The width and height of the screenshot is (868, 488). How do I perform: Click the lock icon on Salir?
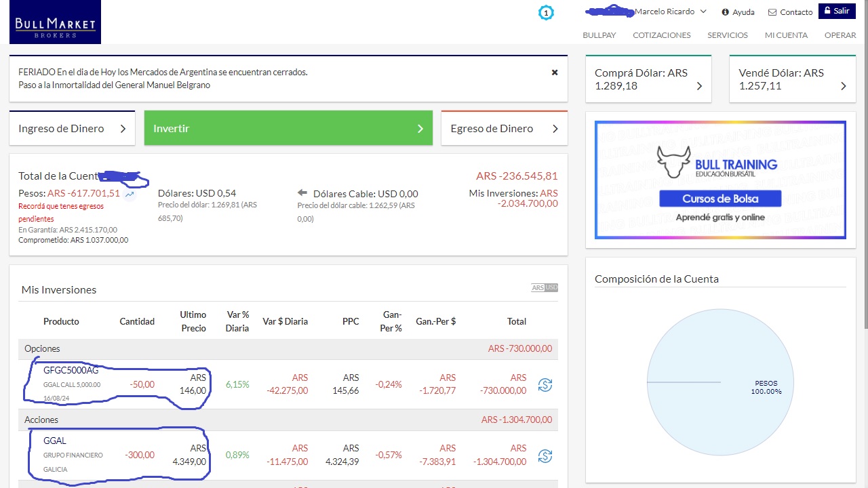[827, 11]
